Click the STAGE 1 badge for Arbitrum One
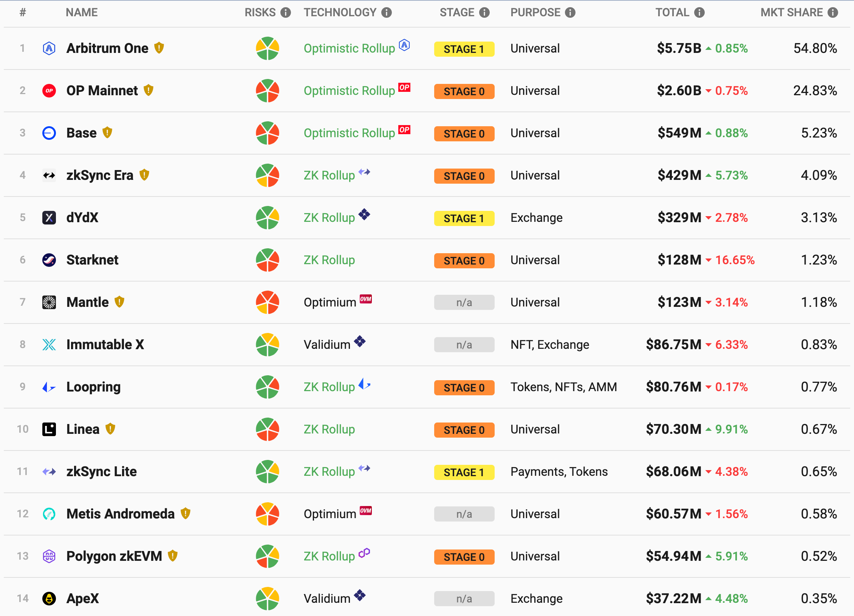 click(x=464, y=49)
